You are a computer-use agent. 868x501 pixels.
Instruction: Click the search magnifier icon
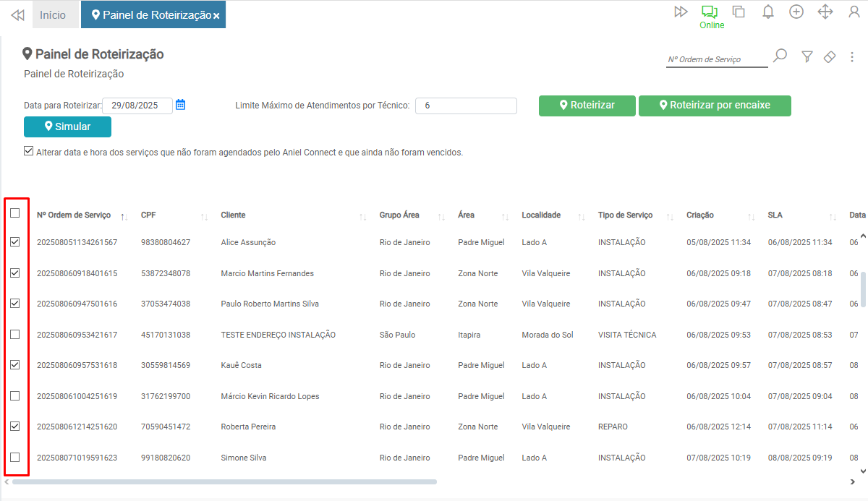click(780, 56)
